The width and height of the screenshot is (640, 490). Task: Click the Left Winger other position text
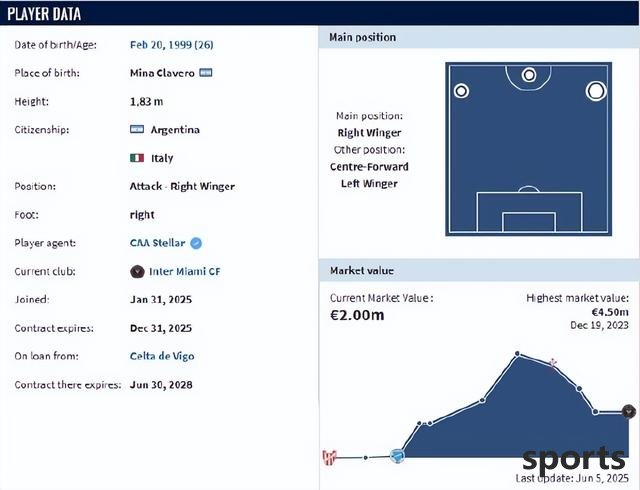click(x=369, y=184)
